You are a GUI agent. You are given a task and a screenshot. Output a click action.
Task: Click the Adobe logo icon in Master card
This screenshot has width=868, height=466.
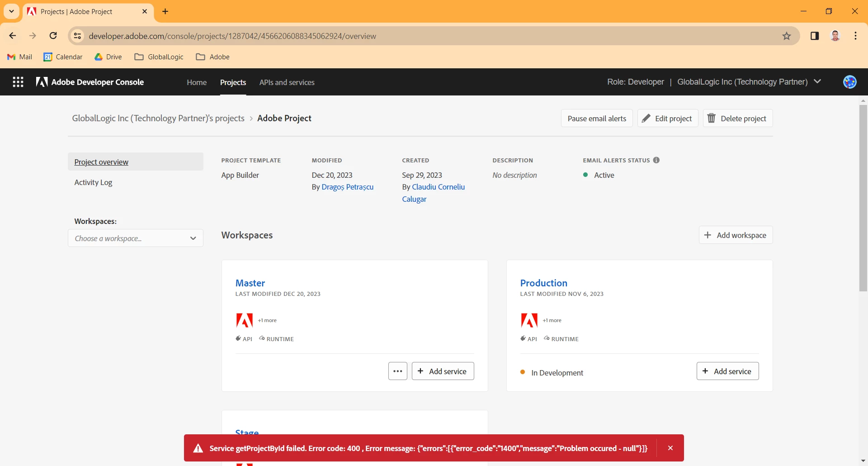coord(245,320)
